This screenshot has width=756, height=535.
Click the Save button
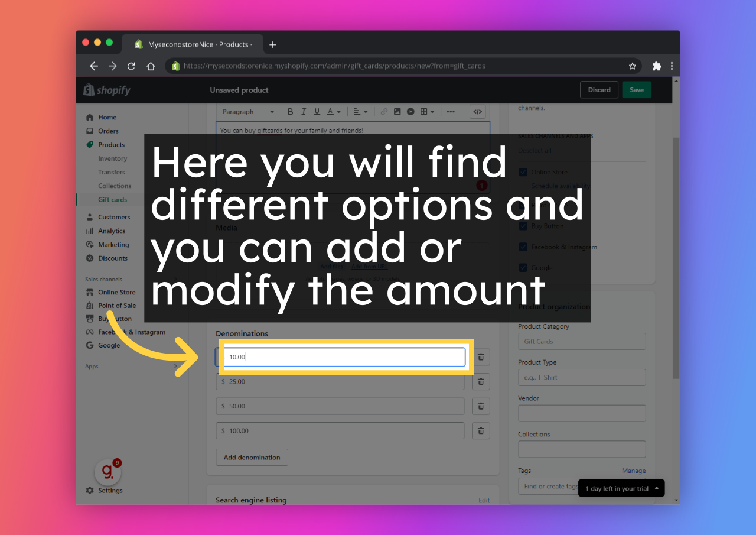tap(636, 90)
